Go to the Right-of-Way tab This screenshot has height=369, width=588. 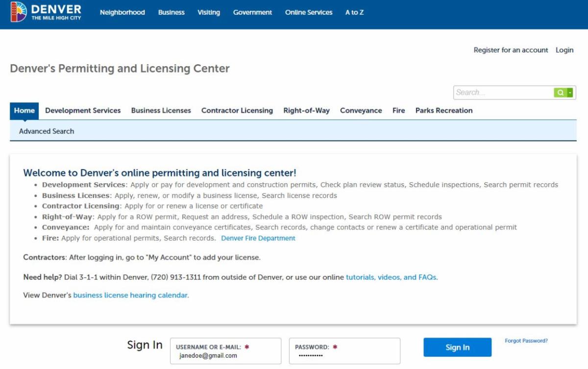pyautogui.click(x=306, y=111)
